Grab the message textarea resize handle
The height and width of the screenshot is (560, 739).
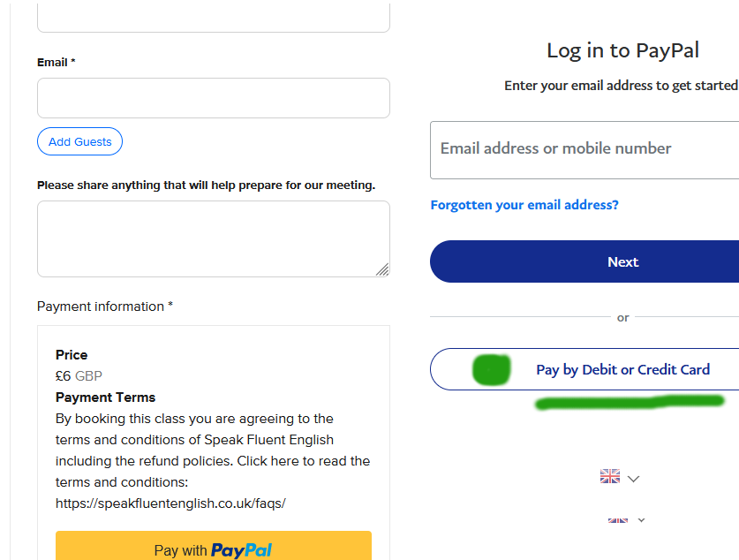pos(382,269)
